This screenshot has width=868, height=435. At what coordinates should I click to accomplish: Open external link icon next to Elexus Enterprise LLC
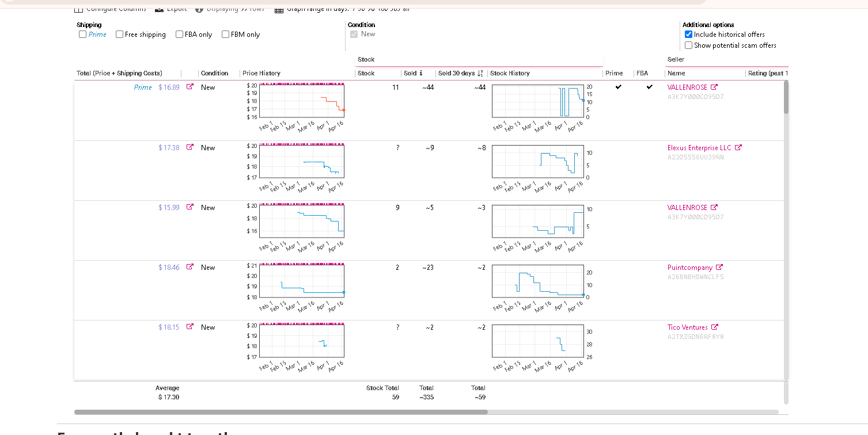(x=738, y=147)
